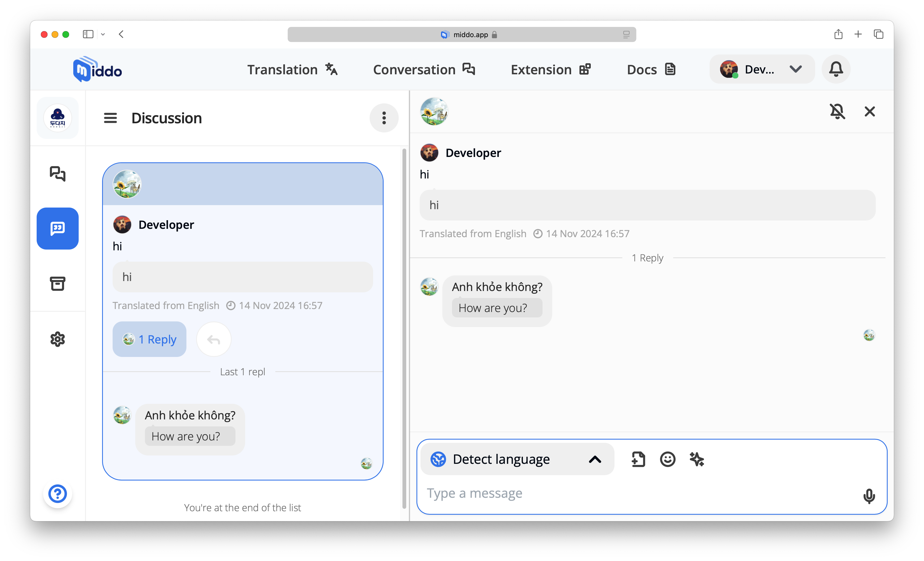Viewport: 924px width, 561px height.
Task: Open the Translation tab
Action: [x=292, y=69]
